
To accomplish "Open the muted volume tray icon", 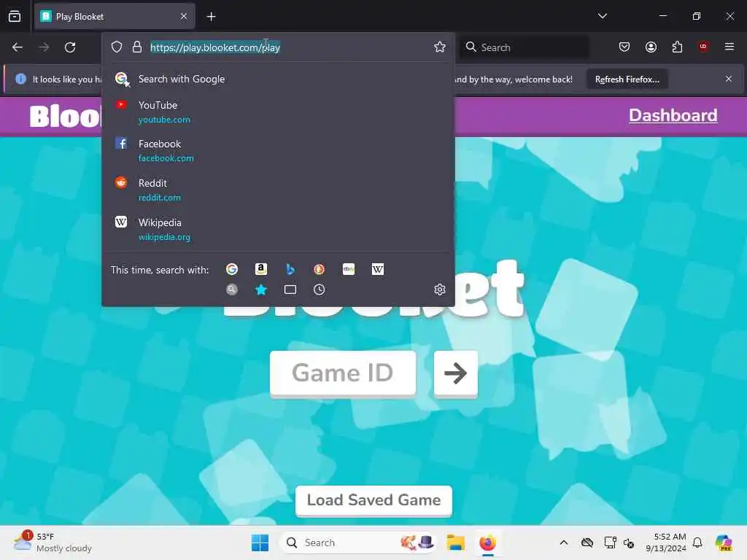I will pos(629,542).
